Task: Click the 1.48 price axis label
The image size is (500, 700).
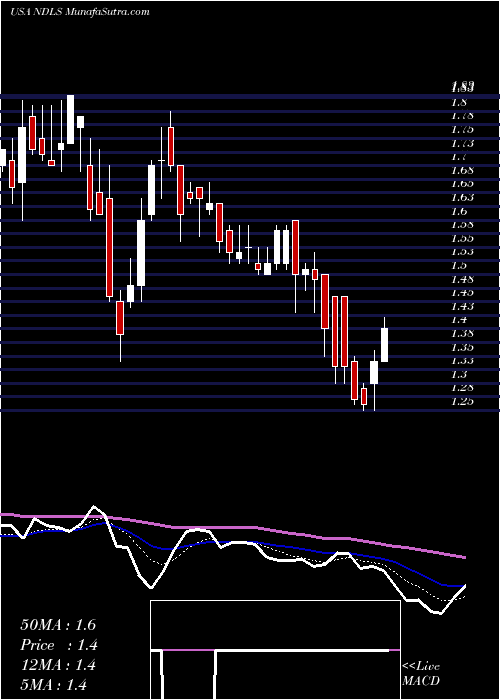Action: (463, 280)
